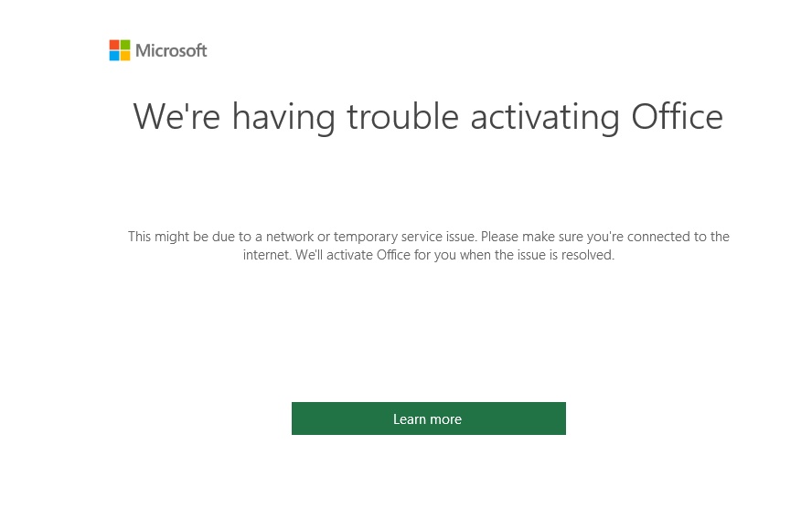
Task: Click the word "resolved" in the message
Action: click(x=587, y=256)
